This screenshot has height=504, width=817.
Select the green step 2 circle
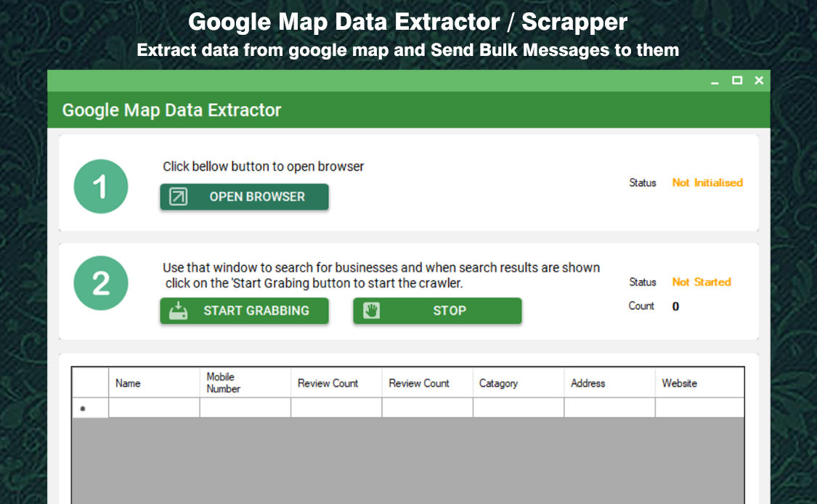pyautogui.click(x=101, y=283)
